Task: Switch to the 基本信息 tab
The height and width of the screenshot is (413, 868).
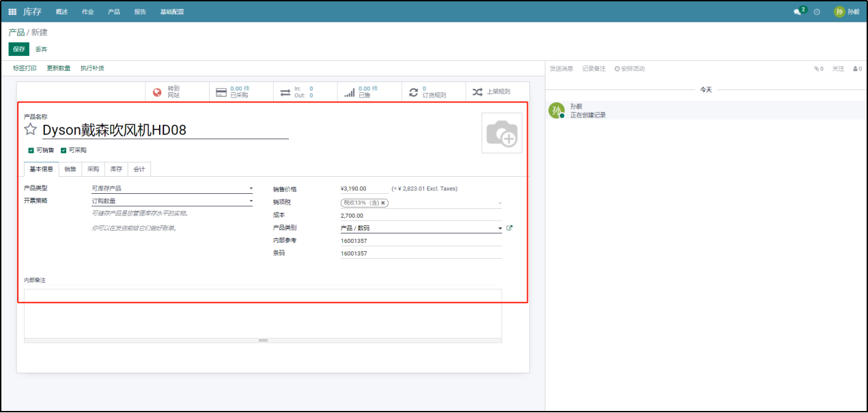Action: (41, 169)
